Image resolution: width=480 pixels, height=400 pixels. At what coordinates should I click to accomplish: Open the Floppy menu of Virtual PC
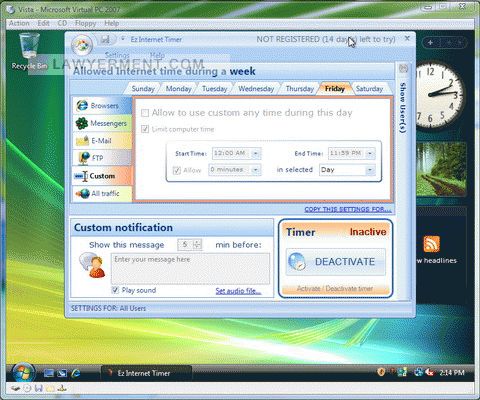pos(85,23)
